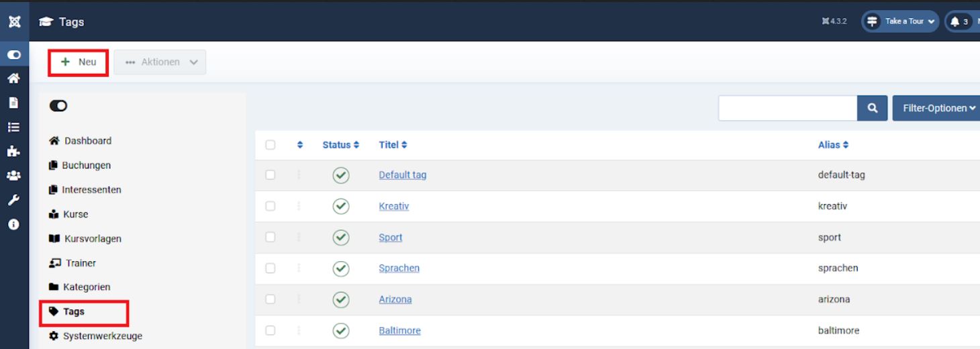This screenshot has width=980, height=349.
Task: Click the Neu button to add tag
Action: [x=79, y=62]
